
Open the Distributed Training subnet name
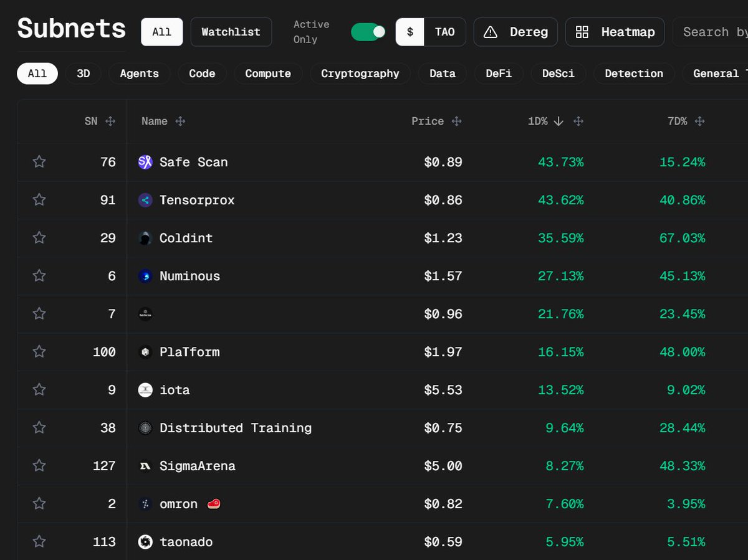point(236,428)
